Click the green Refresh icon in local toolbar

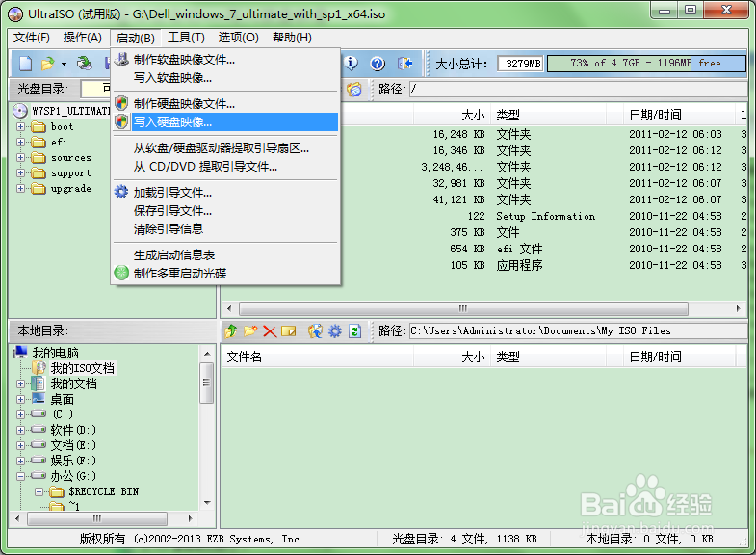tap(354, 330)
